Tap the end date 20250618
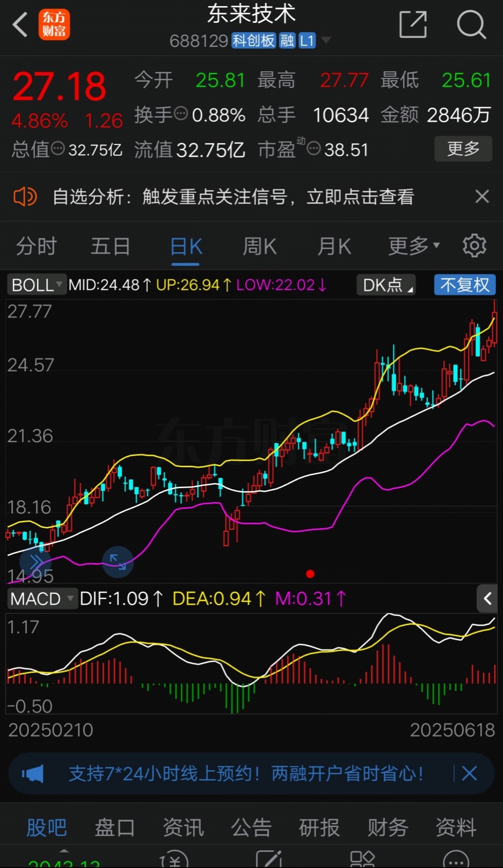This screenshot has height=868, width=503. pyautogui.click(x=452, y=730)
